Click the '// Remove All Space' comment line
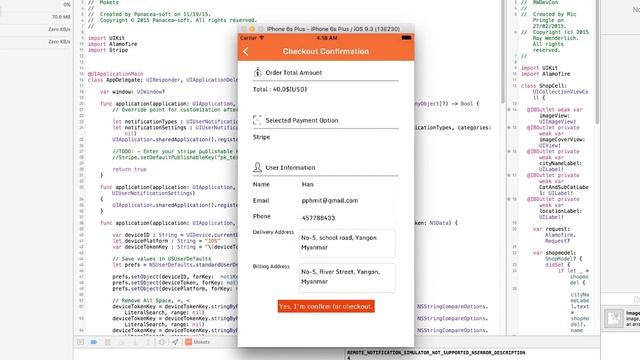The height and width of the screenshot is (360, 640). (x=151, y=300)
